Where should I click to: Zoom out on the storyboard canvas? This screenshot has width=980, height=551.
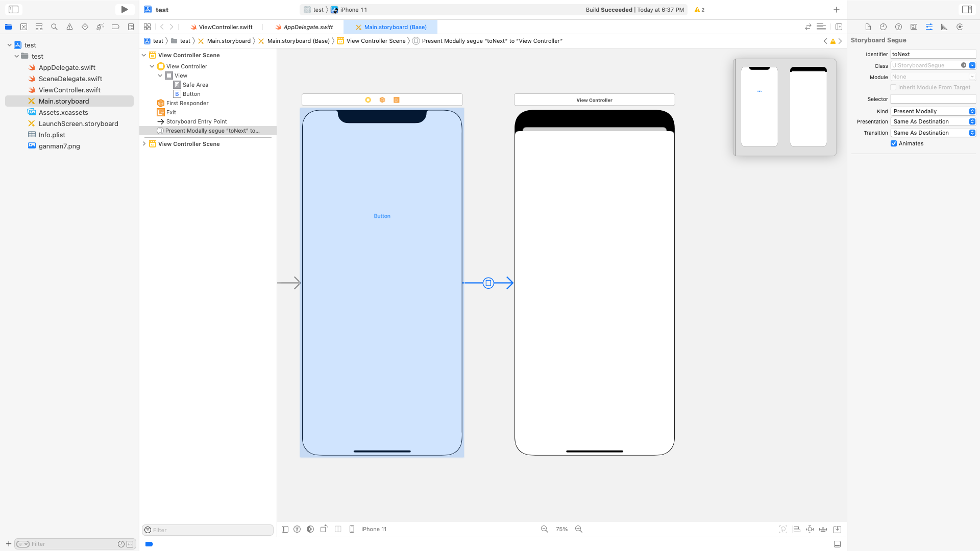(x=544, y=529)
